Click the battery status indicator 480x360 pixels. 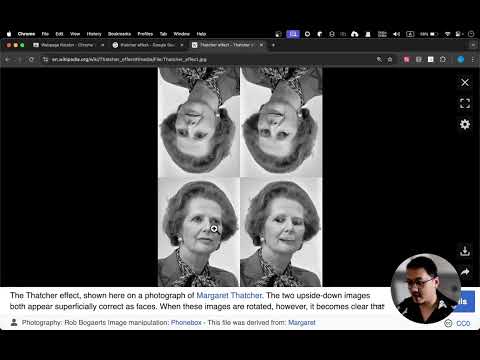pyautogui.click(x=429, y=34)
